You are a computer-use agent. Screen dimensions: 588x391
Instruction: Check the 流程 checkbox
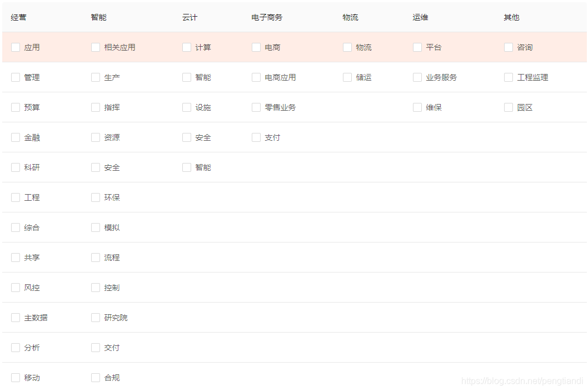pos(96,258)
